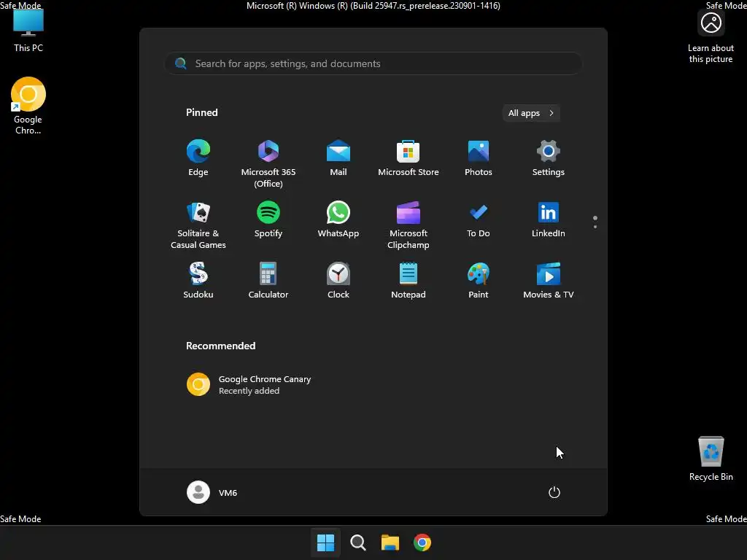
Task: Open Settings from pinned apps
Action: 549,158
